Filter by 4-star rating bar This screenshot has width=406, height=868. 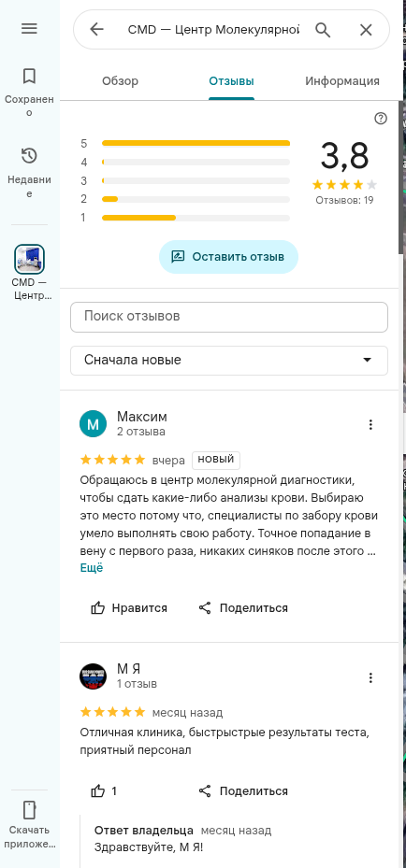[185, 163]
